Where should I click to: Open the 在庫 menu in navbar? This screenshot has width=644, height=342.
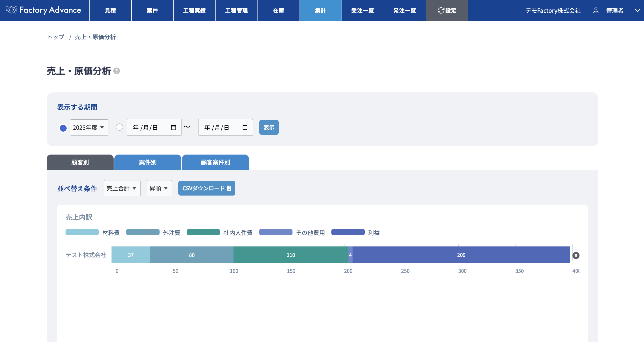pyautogui.click(x=278, y=10)
